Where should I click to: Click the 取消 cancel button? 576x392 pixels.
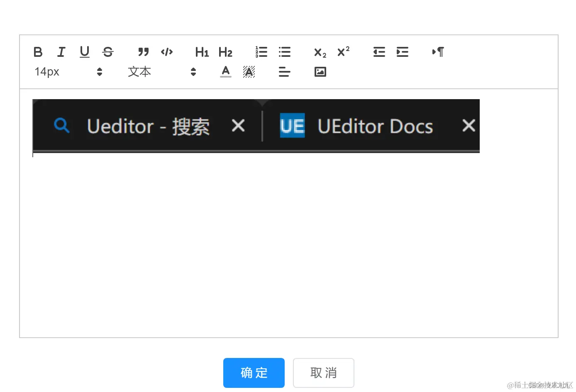pyautogui.click(x=323, y=373)
